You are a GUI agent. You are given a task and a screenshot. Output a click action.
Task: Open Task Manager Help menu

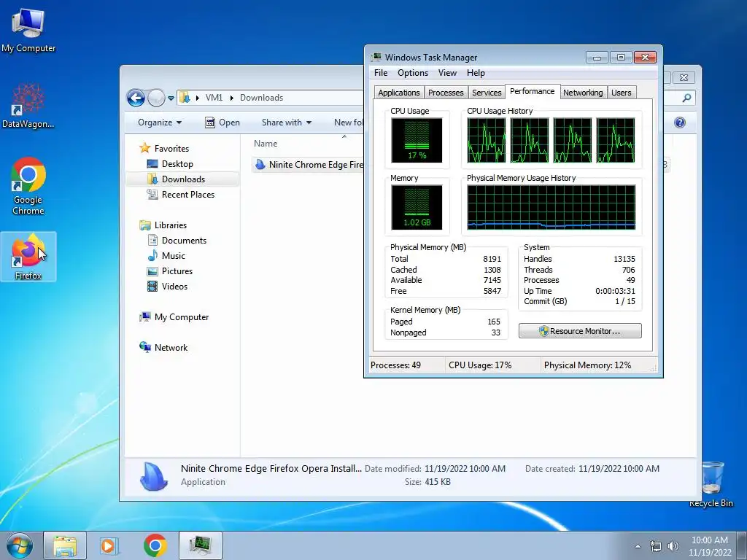tap(476, 73)
